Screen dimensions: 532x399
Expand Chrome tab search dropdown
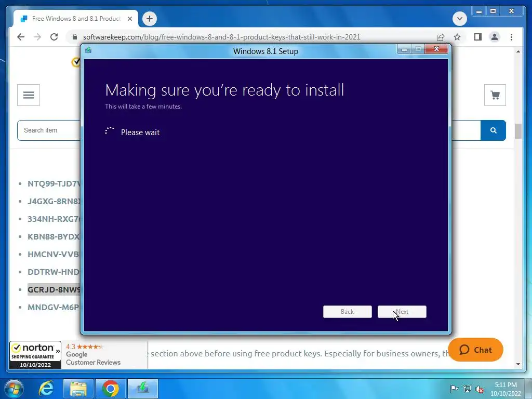[x=459, y=19]
